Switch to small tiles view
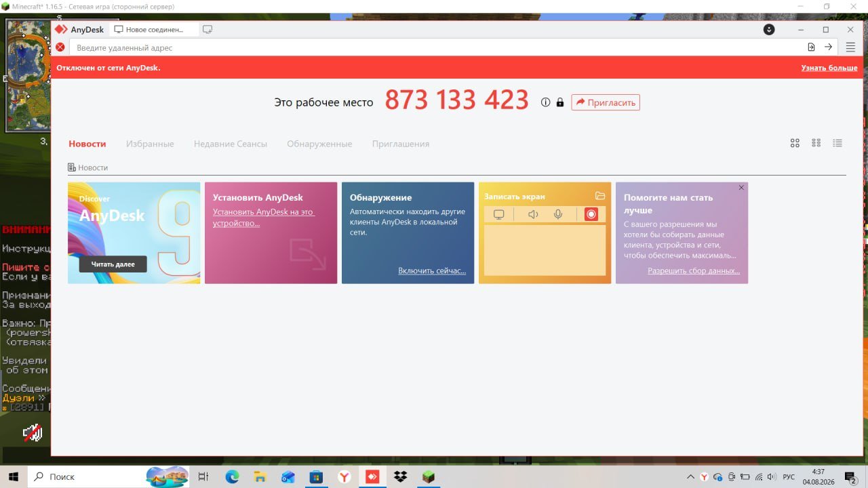The width and height of the screenshot is (868, 488). click(816, 143)
